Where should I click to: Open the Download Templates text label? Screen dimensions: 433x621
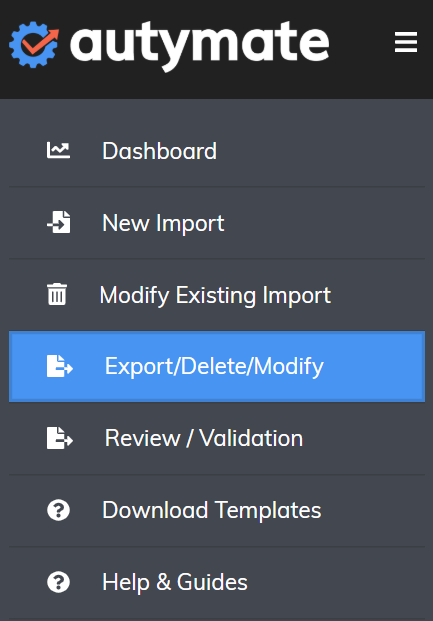coord(212,510)
